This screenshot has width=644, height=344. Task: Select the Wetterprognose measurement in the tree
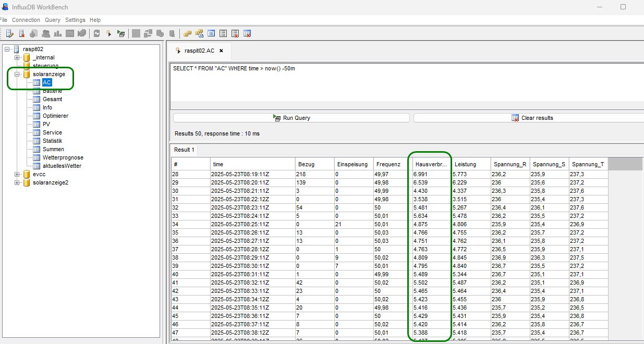coord(63,157)
